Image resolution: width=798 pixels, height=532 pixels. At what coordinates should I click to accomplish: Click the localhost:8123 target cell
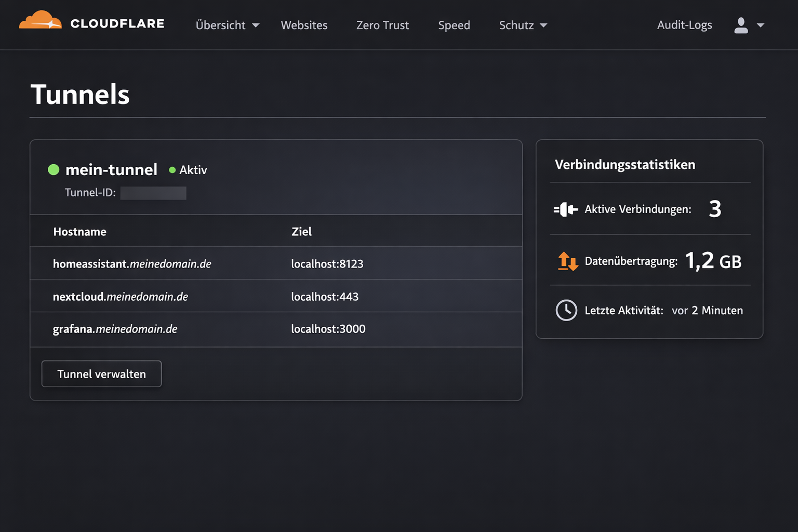click(x=327, y=263)
